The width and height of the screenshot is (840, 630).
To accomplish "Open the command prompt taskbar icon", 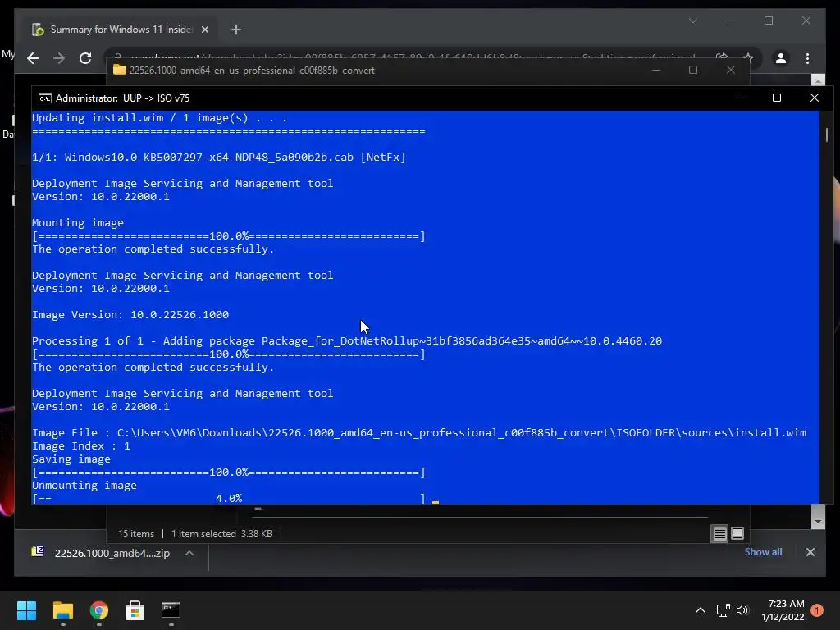I will pyautogui.click(x=171, y=610).
